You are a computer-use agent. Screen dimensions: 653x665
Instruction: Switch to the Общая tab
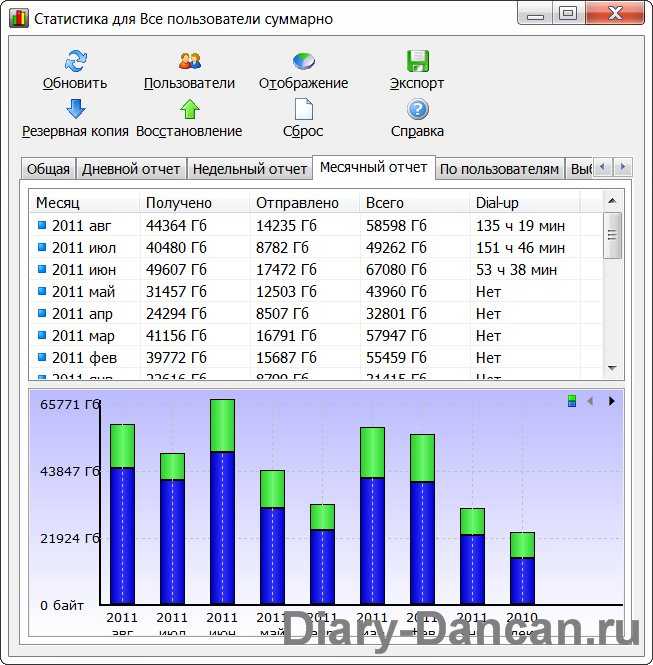coord(48,169)
